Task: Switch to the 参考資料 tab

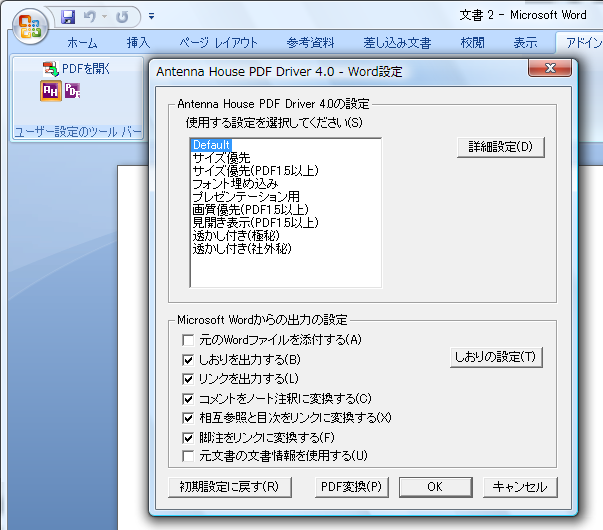Action: pyautogui.click(x=310, y=43)
